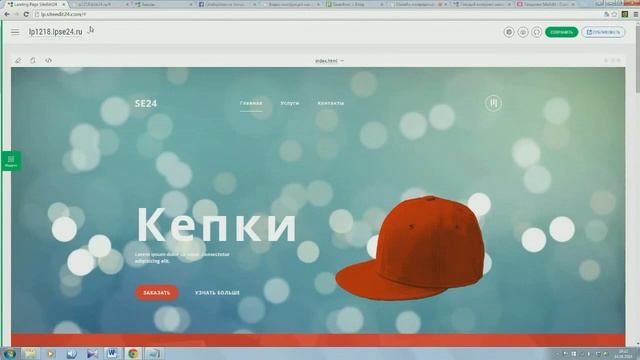This screenshot has height=360, width=640.
Task: Click the lp1218.lpse24.ru site name
Action: 56,32
